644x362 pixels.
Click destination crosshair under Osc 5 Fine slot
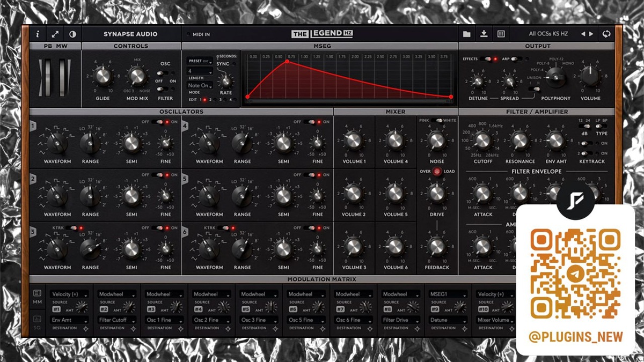[322, 328]
